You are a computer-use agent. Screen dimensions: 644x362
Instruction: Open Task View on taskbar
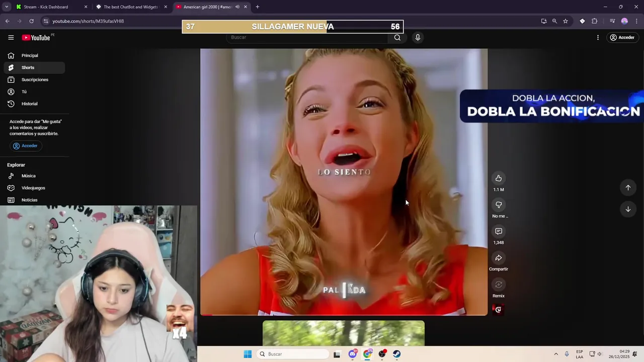(x=337, y=354)
